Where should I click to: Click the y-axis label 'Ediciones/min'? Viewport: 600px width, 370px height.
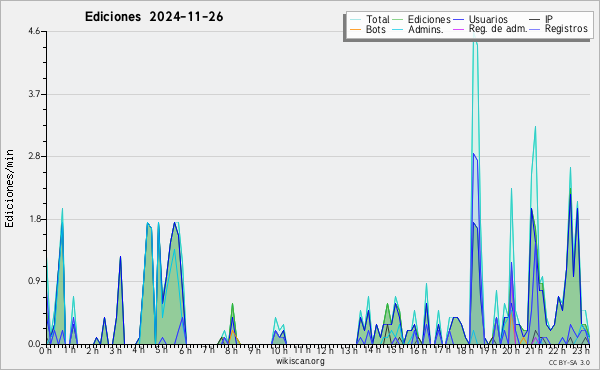point(9,188)
